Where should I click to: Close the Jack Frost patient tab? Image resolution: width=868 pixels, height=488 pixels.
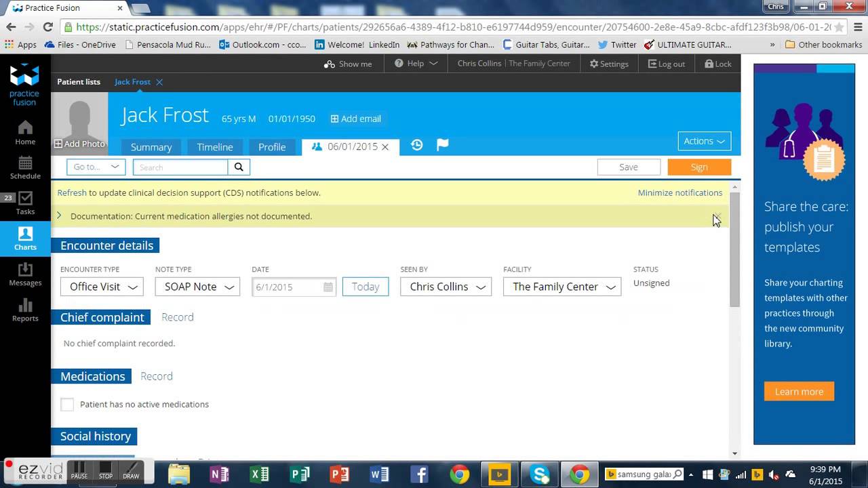[159, 82]
